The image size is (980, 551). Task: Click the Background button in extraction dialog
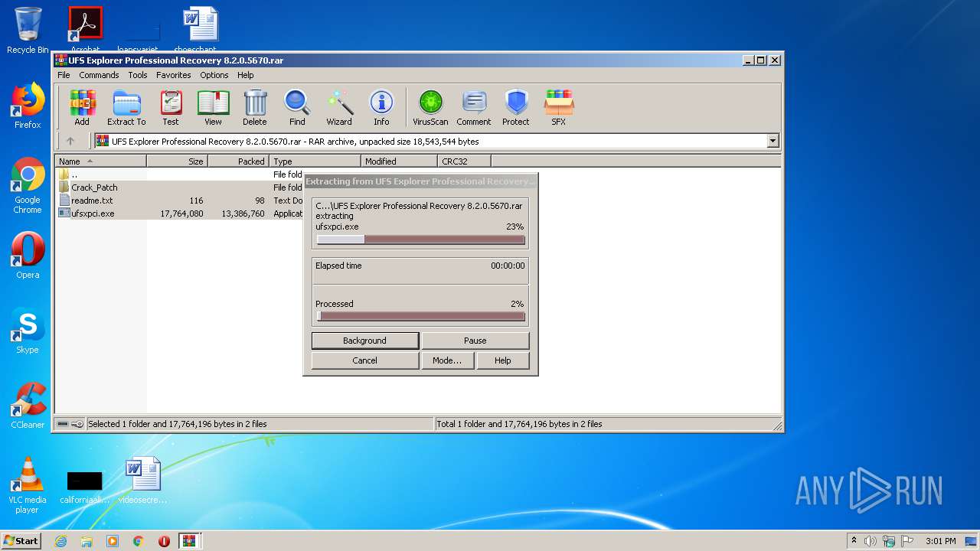[x=365, y=341]
